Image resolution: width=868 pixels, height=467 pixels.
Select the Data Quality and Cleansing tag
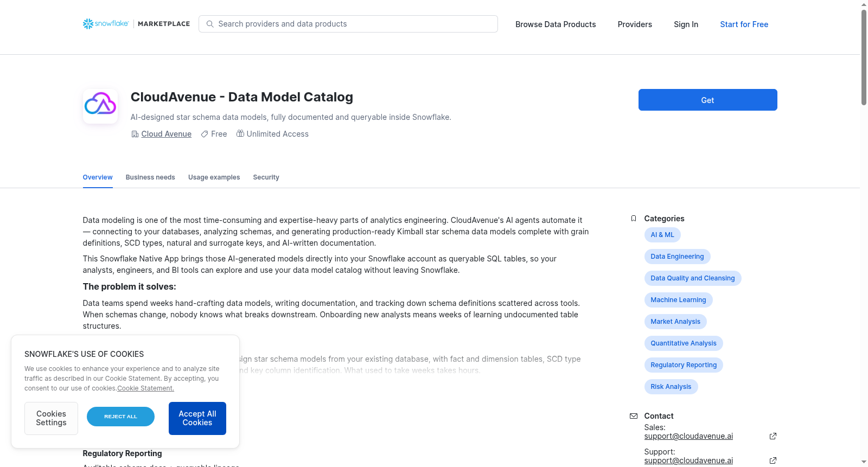(693, 278)
